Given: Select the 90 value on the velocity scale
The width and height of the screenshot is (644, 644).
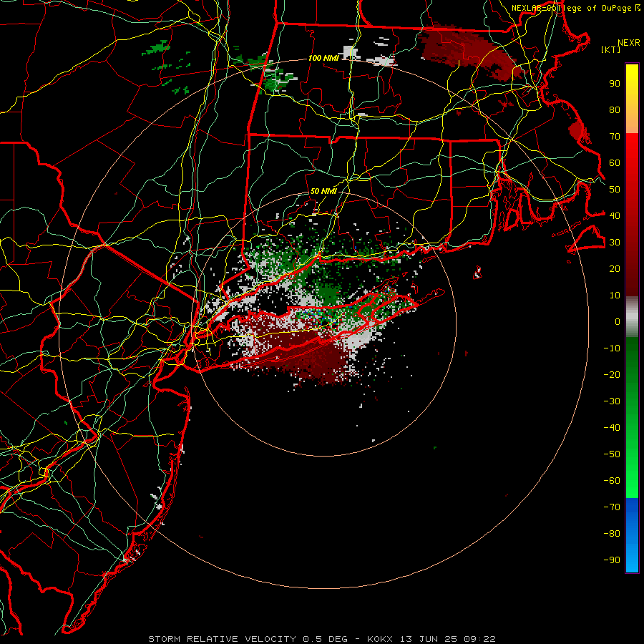Looking at the screenshot, I should 615,84.
